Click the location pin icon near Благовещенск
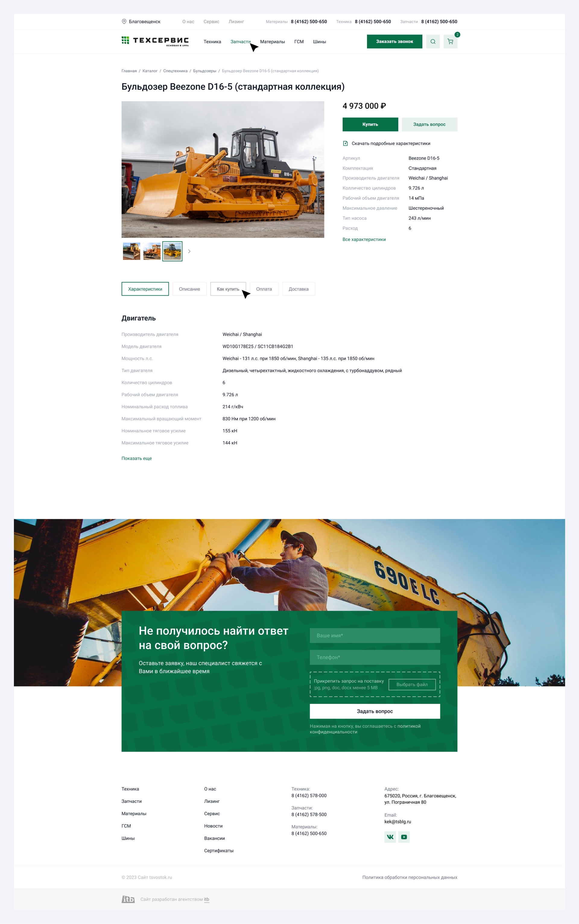This screenshot has height=924, width=579. tap(124, 21)
